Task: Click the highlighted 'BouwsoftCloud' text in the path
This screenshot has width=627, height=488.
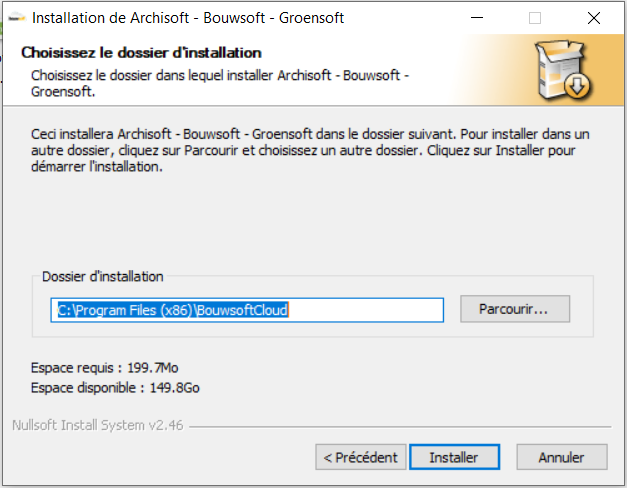Action: [242, 310]
